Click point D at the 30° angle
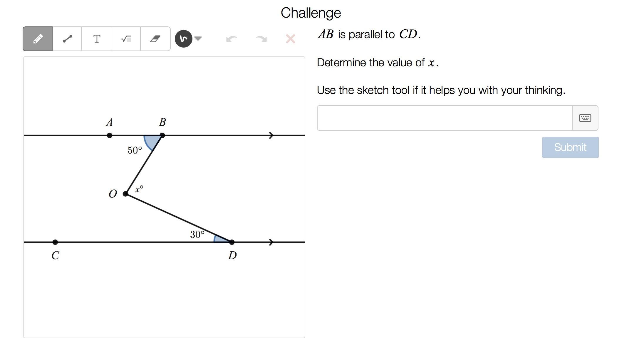 (232, 242)
